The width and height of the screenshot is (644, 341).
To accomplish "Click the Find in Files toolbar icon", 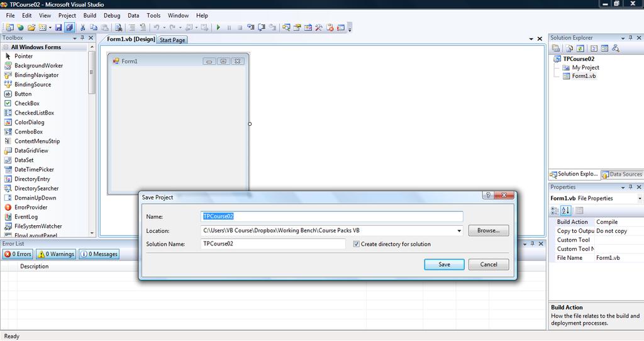I will 118,28.
